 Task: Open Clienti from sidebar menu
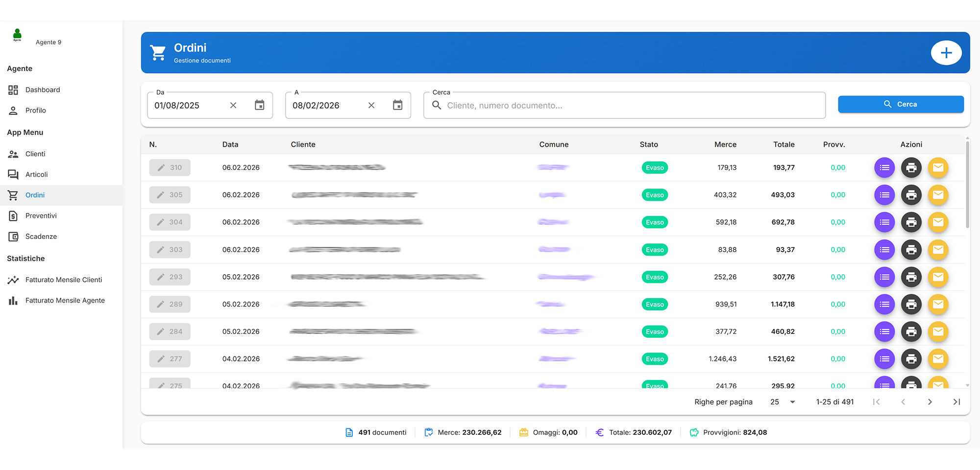pos(35,154)
